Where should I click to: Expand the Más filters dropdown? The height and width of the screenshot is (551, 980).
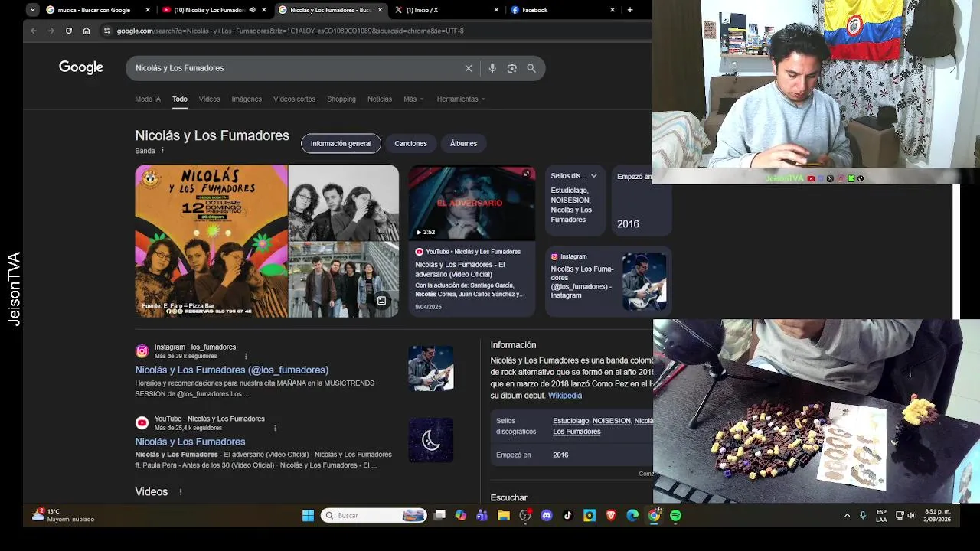coord(413,99)
